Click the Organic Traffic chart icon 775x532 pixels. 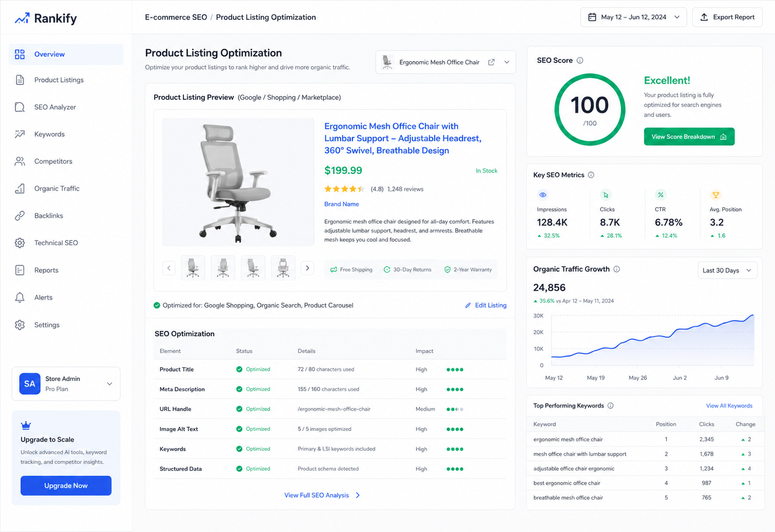click(19, 188)
